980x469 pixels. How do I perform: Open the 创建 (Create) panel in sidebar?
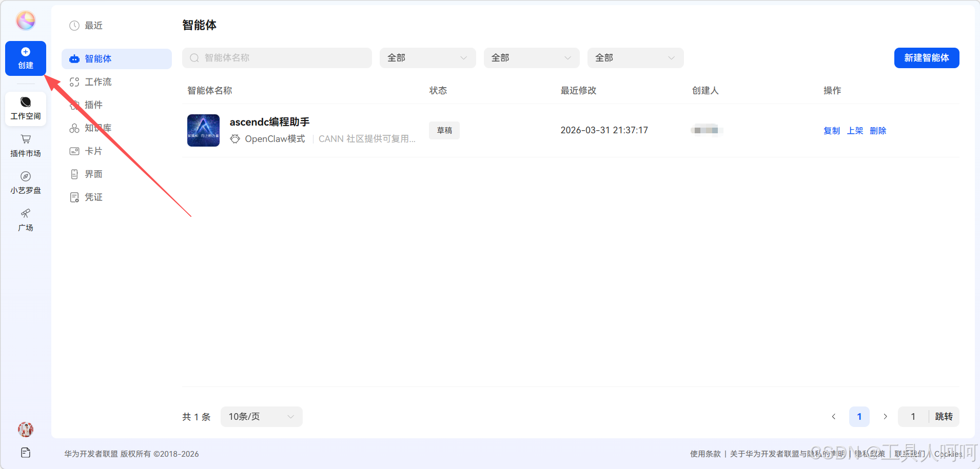25,58
